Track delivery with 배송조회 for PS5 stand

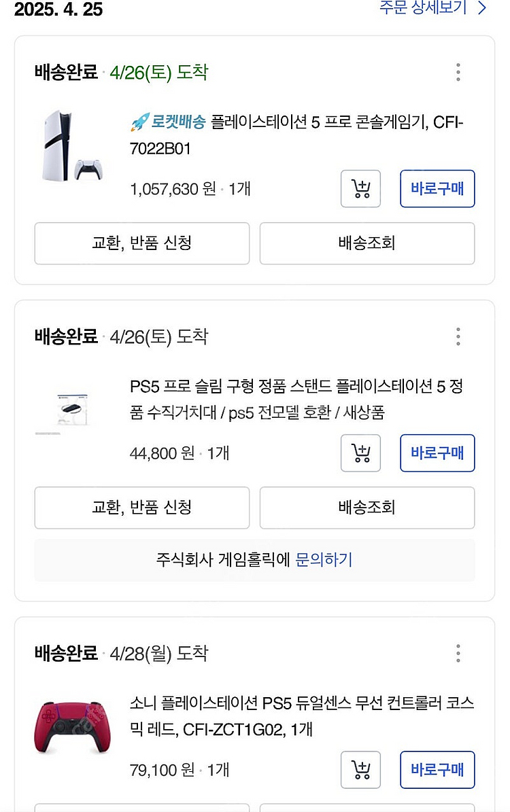click(x=367, y=507)
